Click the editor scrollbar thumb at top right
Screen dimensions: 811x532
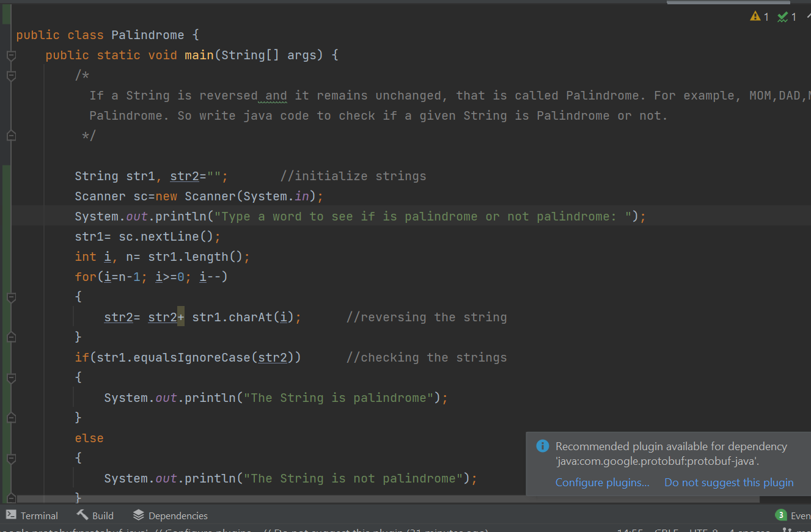(x=727, y=3)
